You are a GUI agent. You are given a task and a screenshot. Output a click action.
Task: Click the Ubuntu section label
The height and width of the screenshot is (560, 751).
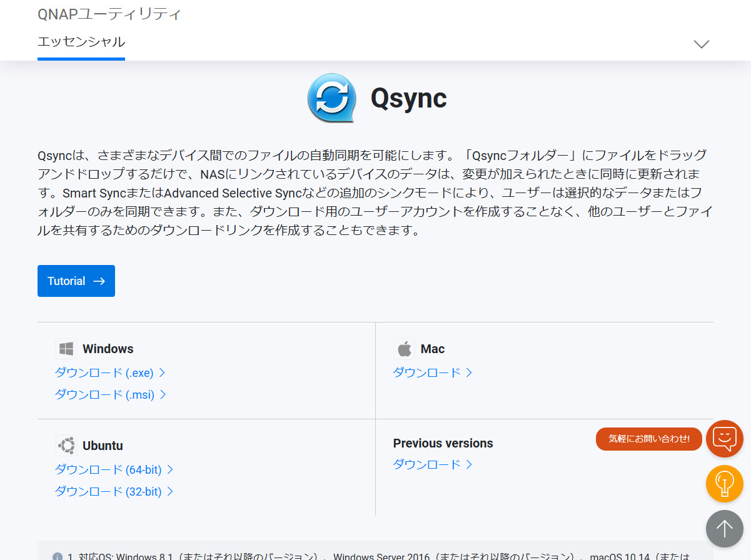click(103, 446)
